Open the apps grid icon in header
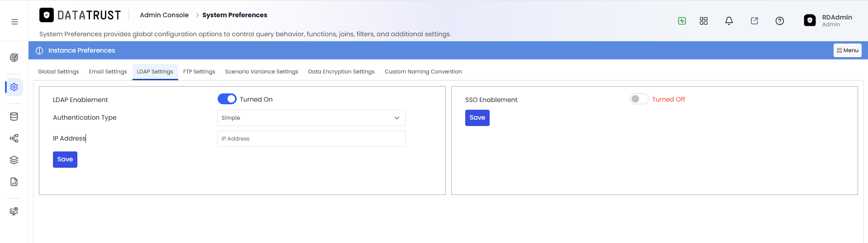868x243 pixels. point(704,21)
